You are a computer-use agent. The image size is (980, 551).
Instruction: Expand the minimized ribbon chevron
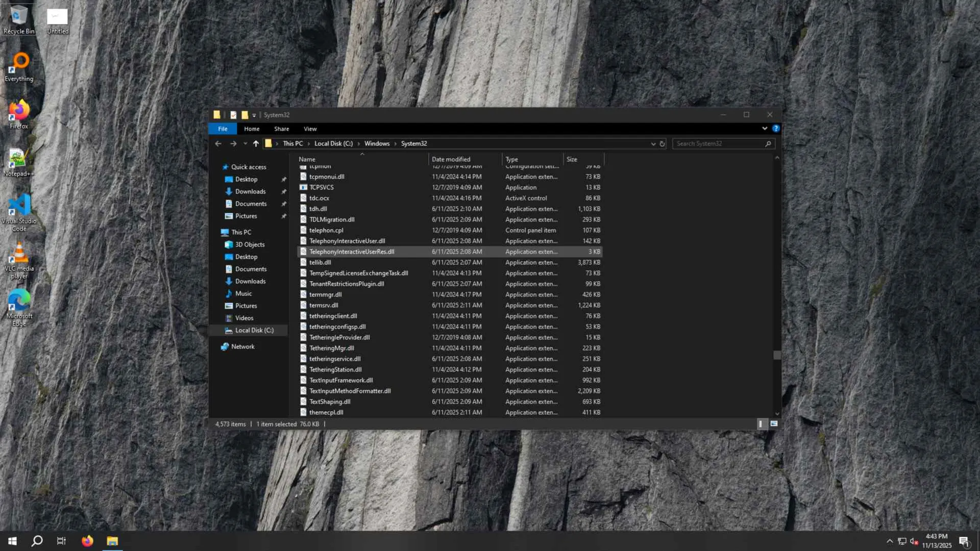click(x=764, y=129)
